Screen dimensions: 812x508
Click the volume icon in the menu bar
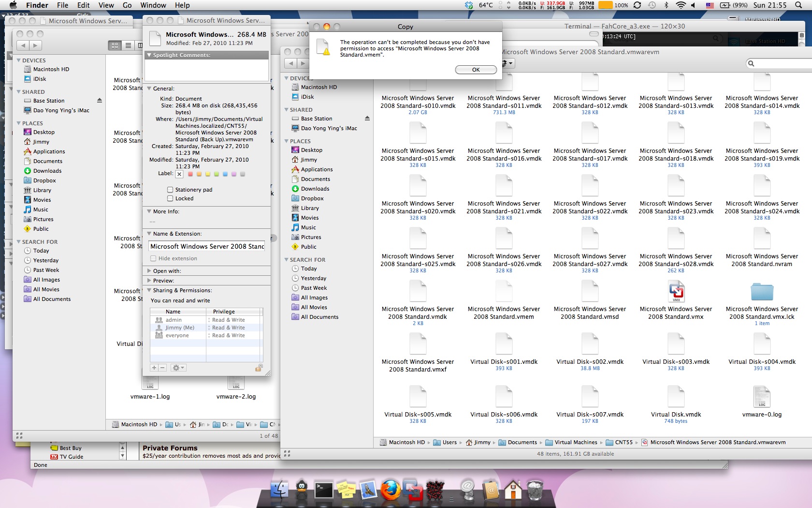click(x=693, y=5)
